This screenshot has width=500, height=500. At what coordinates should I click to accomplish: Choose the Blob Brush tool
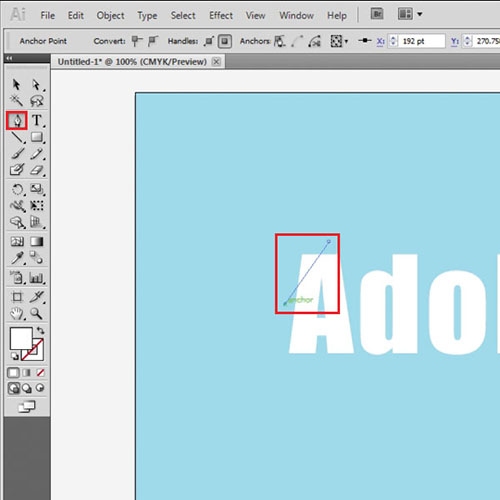(x=17, y=170)
